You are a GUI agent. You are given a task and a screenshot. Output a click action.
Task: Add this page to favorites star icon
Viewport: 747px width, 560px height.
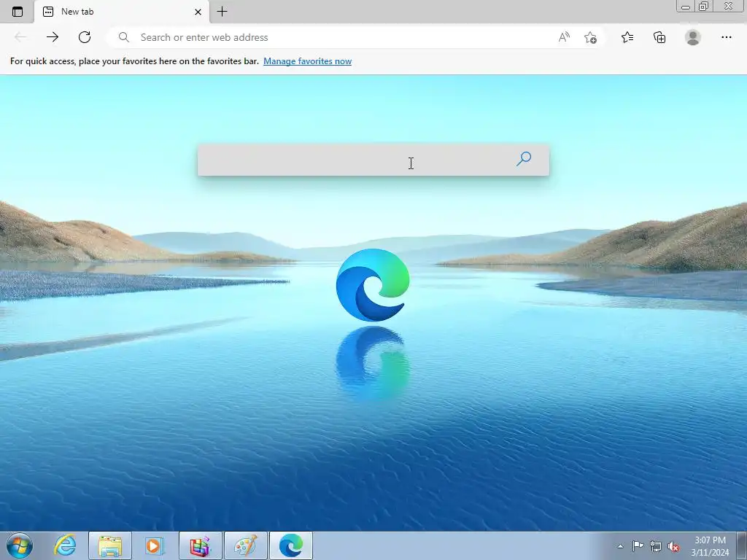[x=590, y=37]
